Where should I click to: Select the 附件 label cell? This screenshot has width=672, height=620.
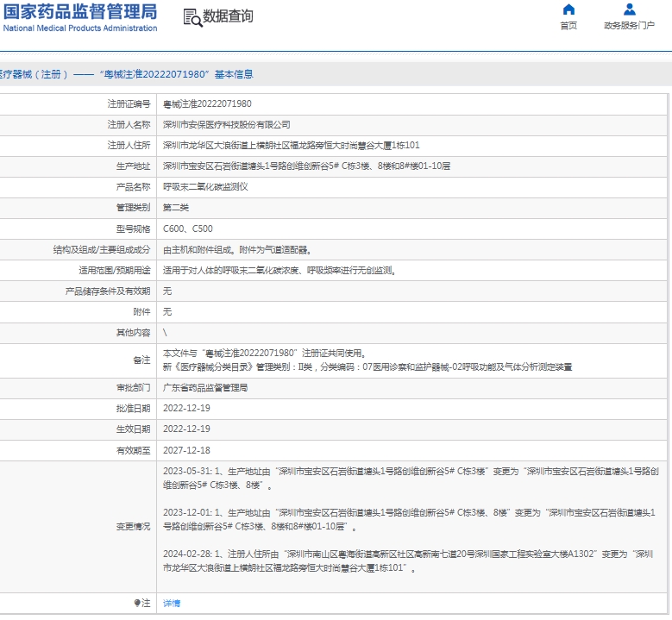click(x=78, y=312)
